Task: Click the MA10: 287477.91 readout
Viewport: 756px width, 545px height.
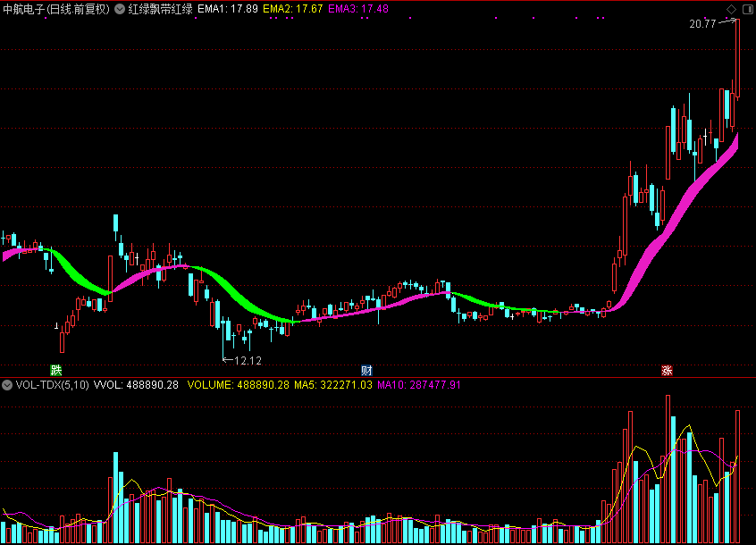Action: coord(419,384)
